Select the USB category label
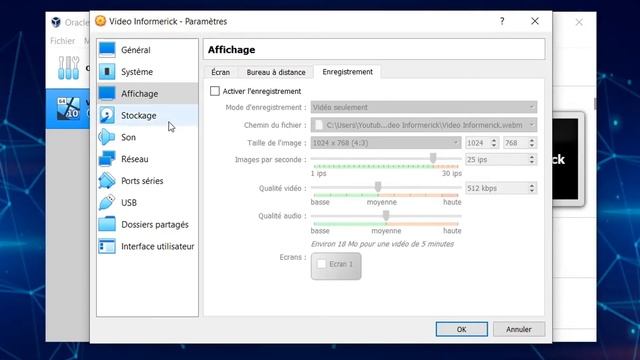This screenshot has height=360, width=640. [x=129, y=203]
